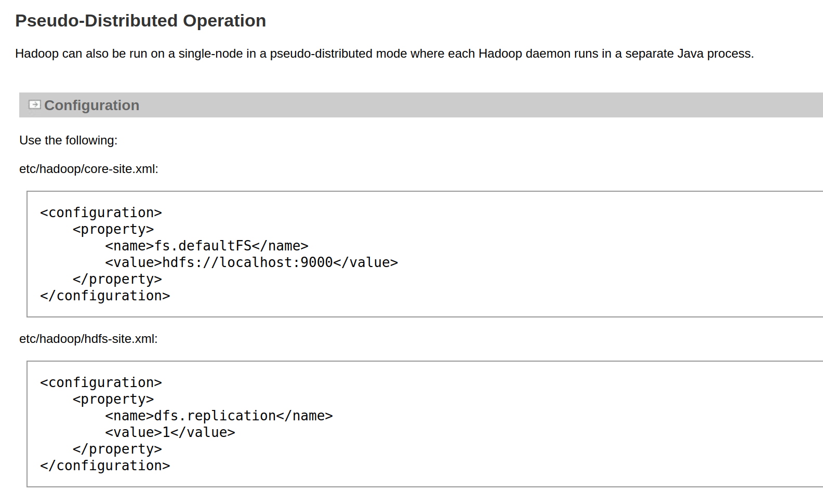Click the Pseudo-Distributed Operation heading
The height and width of the screenshot is (504, 823).
coord(140,21)
